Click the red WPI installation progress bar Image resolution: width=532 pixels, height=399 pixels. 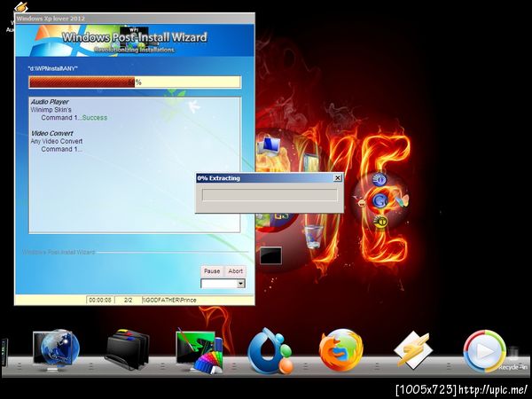coord(135,82)
